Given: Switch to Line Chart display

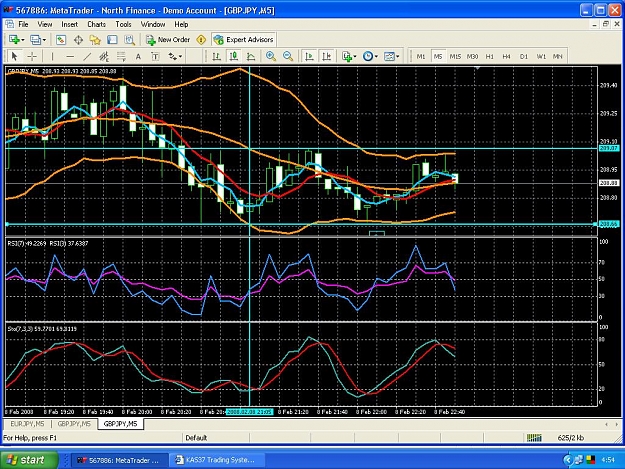Looking at the screenshot, I should pyautogui.click(x=251, y=57).
